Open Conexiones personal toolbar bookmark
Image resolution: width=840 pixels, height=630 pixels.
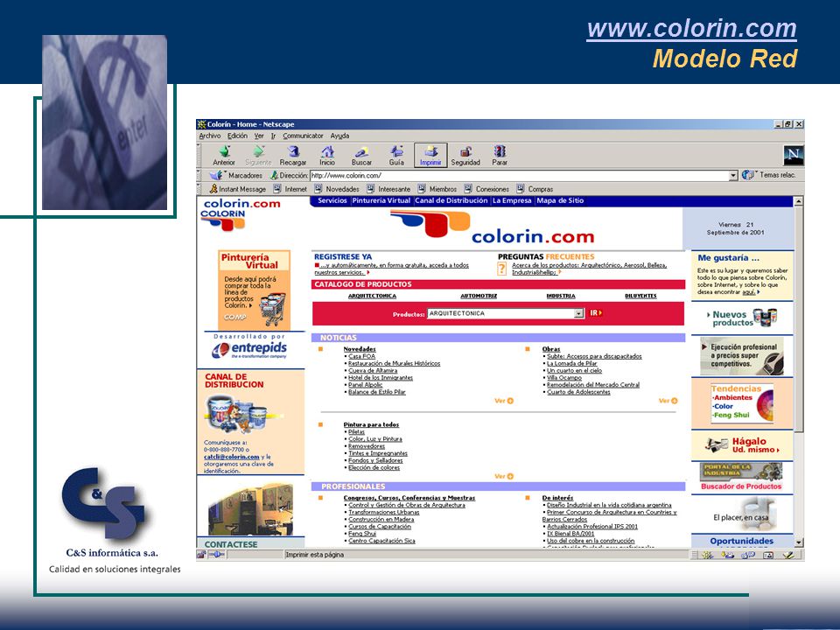[486, 189]
